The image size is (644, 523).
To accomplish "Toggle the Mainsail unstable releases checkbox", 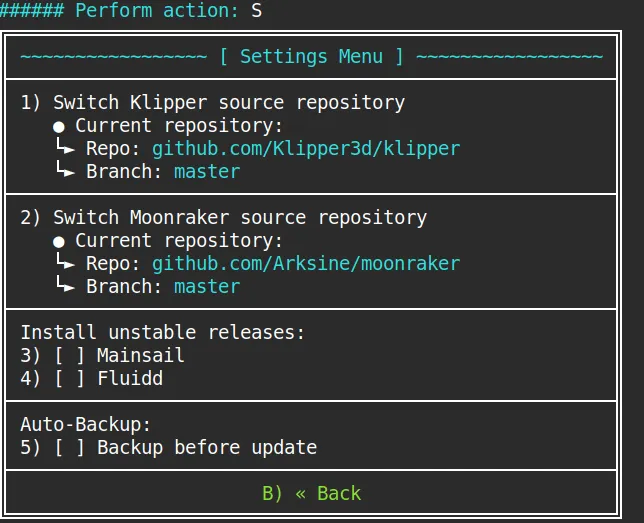I will [x=69, y=355].
